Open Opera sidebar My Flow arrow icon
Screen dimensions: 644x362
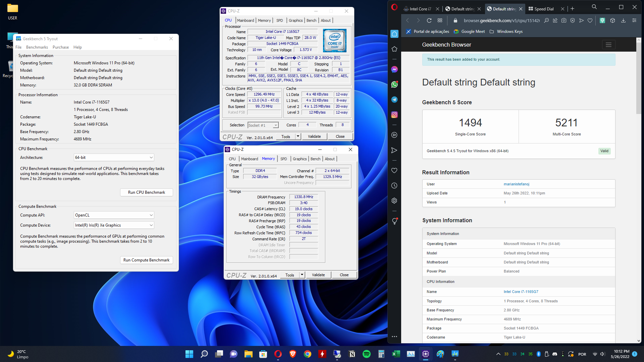(x=394, y=150)
